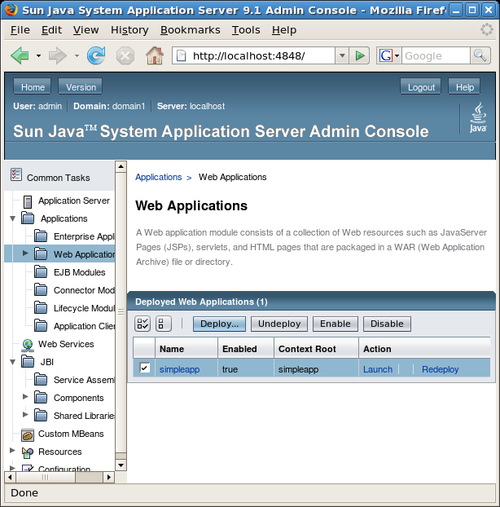Viewport: 500px width, 507px height.
Task: Open the View menu
Action: click(86, 30)
